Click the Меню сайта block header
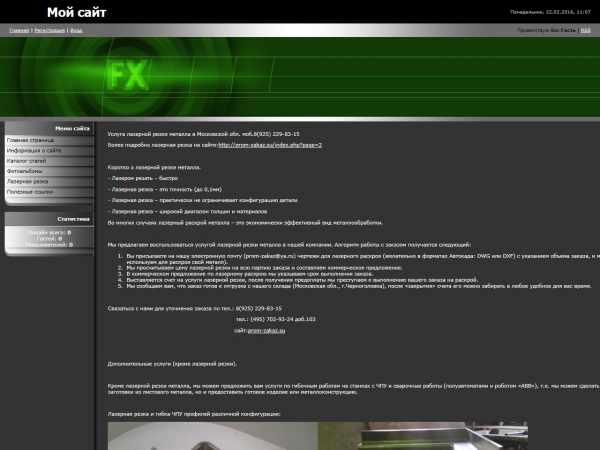 pyautogui.click(x=72, y=128)
